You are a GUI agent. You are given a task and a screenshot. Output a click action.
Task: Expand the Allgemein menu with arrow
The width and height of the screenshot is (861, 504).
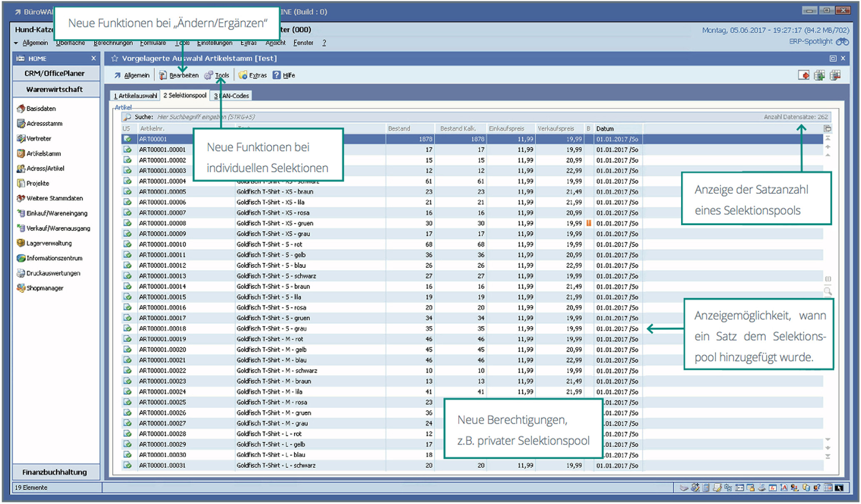coord(16,43)
